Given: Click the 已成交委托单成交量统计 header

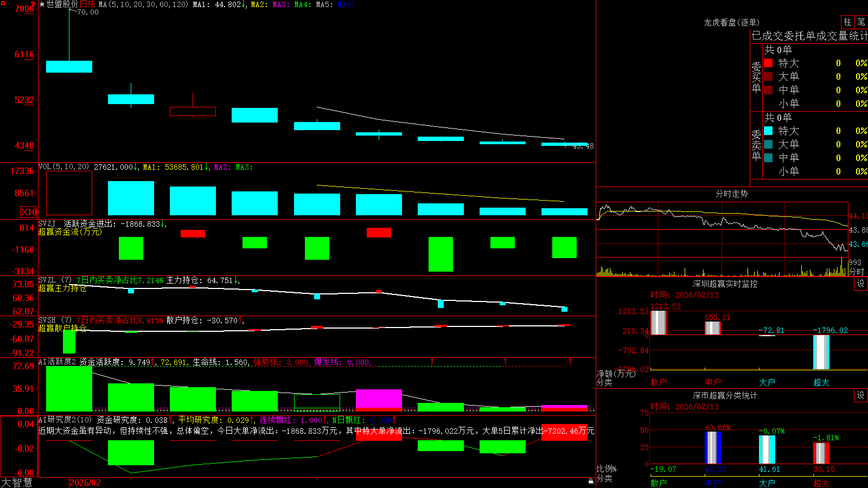Looking at the screenshot, I should (x=809, y=36).
